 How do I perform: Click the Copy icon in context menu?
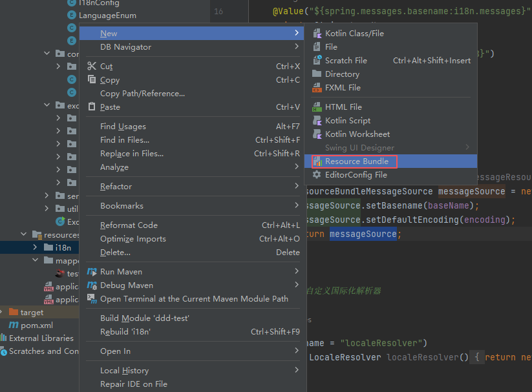pos(92,79)
